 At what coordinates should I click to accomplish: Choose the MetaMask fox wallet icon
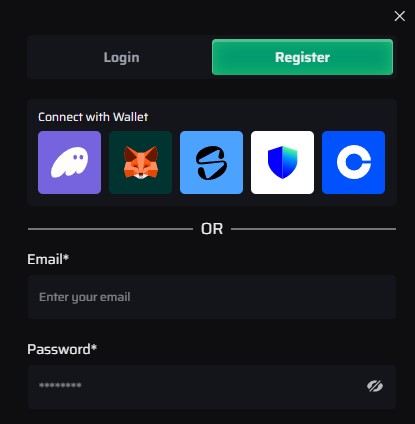click(x=140, y=162)
